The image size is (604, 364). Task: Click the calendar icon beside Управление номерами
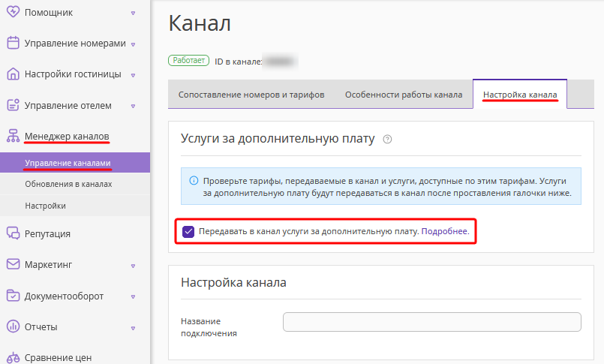(x=13, y=43)
